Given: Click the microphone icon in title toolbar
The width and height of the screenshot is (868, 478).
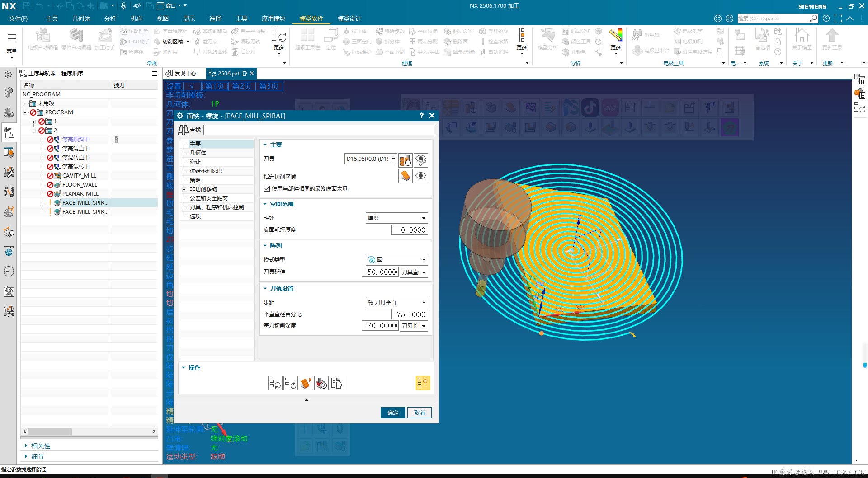Looking at the screenshot, I should (123, 6).
